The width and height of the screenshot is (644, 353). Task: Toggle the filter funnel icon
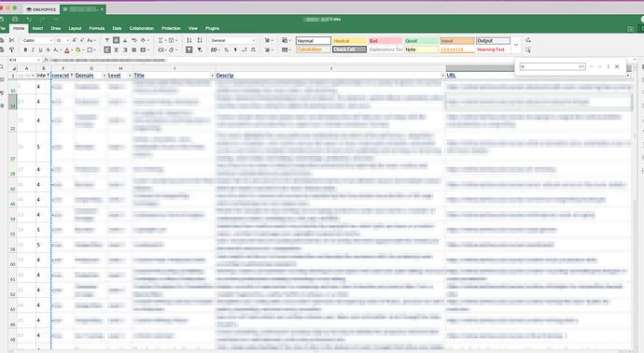point(189,49)
